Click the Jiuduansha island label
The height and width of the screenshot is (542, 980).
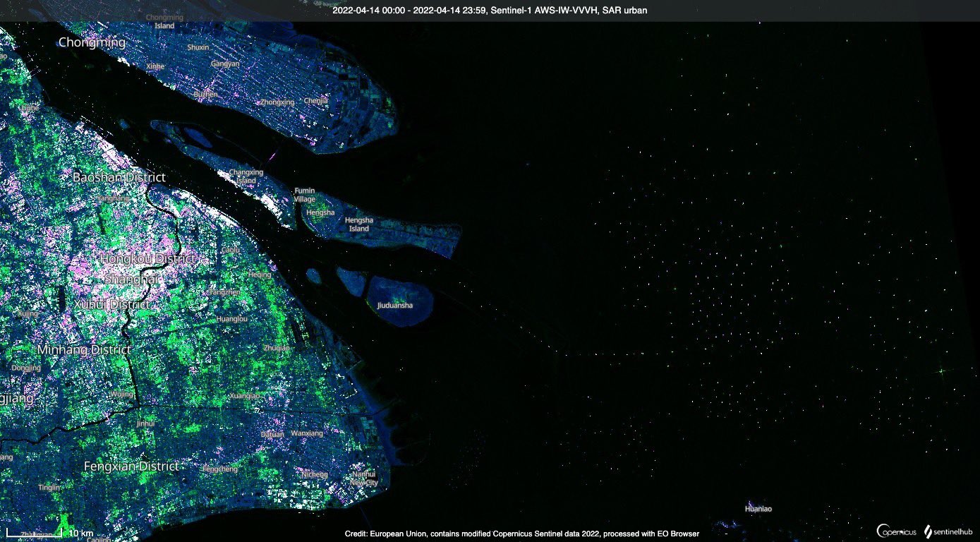point(395,306)
